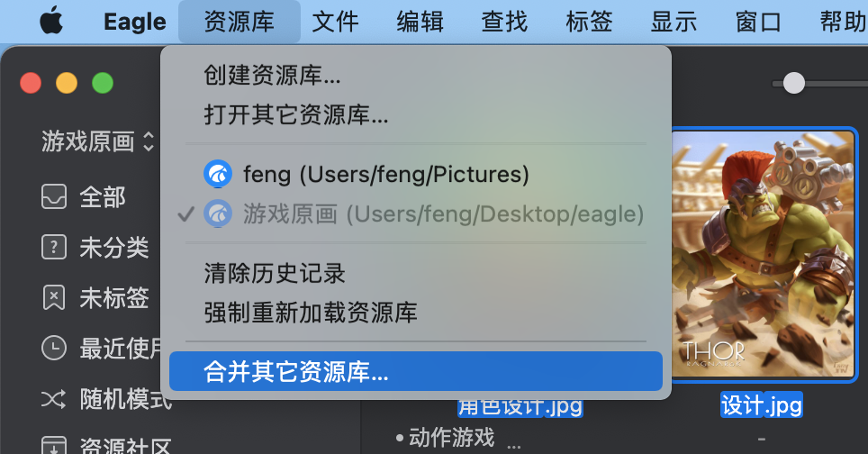Click the 最近使用 clock icon

pyautogui.click(x=54, y=348)
